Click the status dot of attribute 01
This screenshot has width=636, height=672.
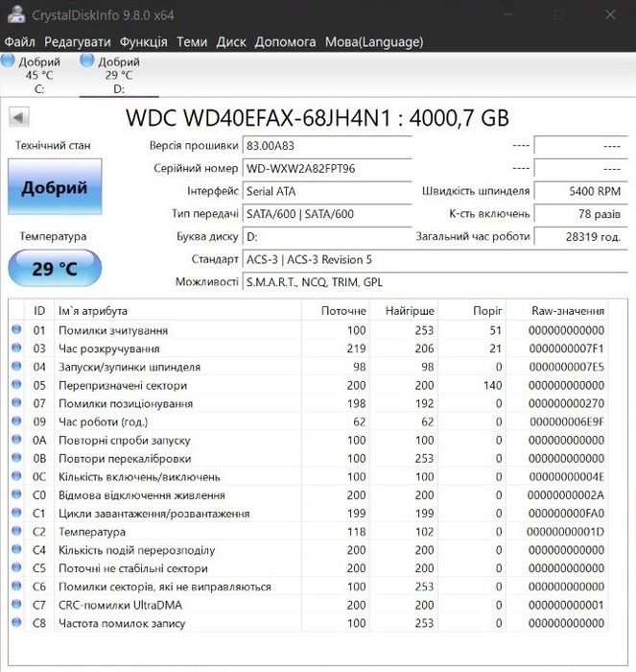[x=16, y=329]
